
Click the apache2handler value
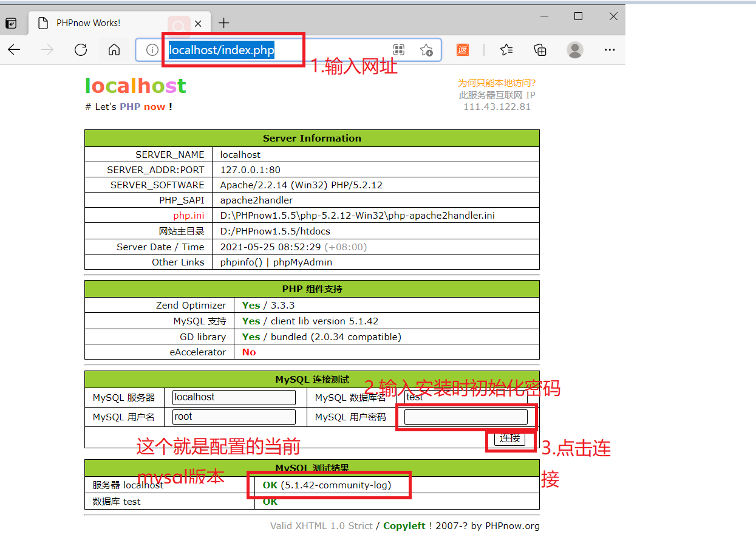256,200
